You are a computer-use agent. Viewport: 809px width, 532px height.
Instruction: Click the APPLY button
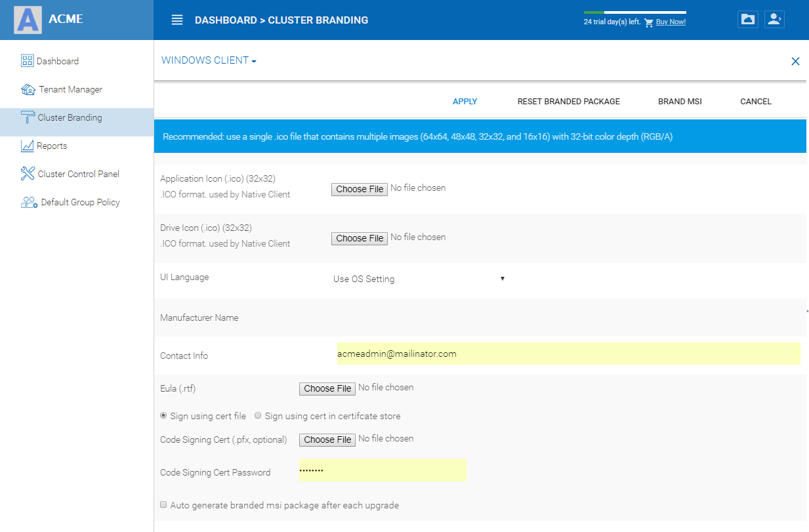(x=465, y=102)
